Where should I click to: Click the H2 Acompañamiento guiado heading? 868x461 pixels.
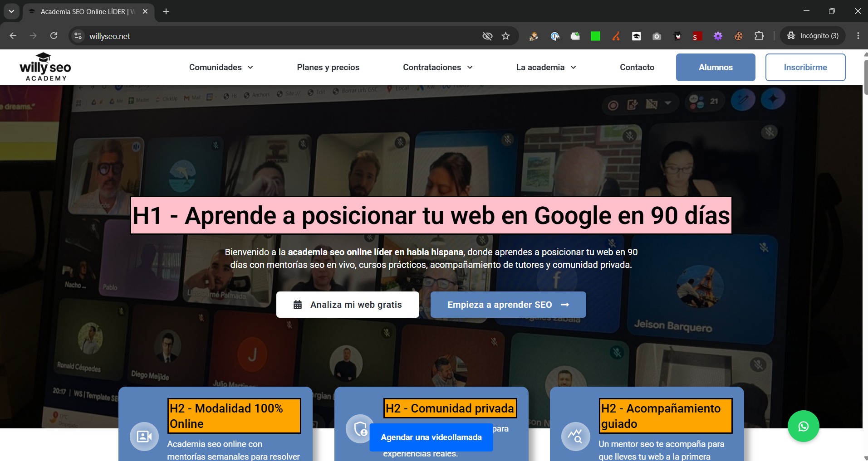click(x=665, y=416)
